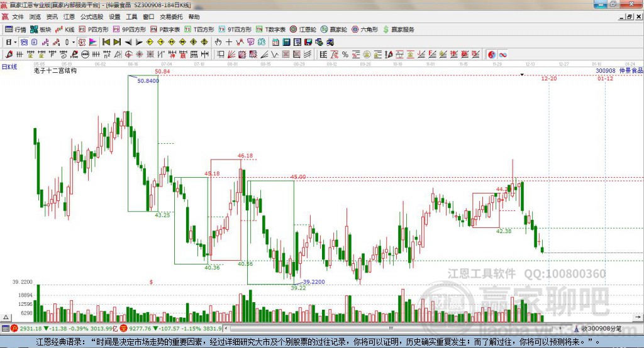
Task: Select the 39.2200 low price label
Action: point(314,282)
